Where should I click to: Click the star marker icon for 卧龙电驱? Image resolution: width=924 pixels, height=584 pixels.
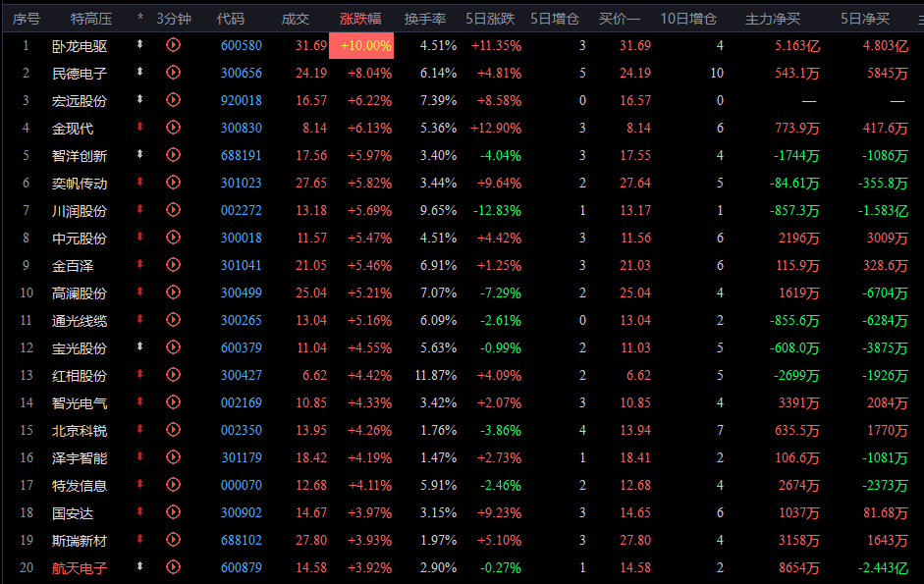point(139,43)
